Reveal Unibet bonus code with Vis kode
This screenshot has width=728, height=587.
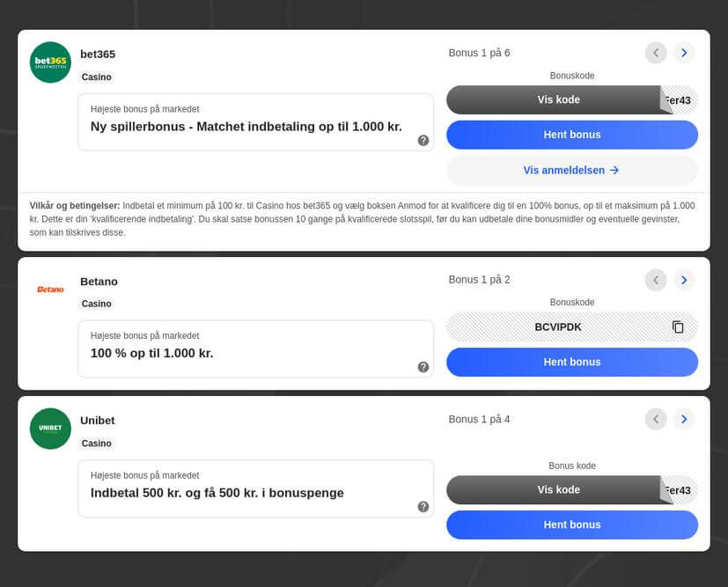click(x=558, y=490)
